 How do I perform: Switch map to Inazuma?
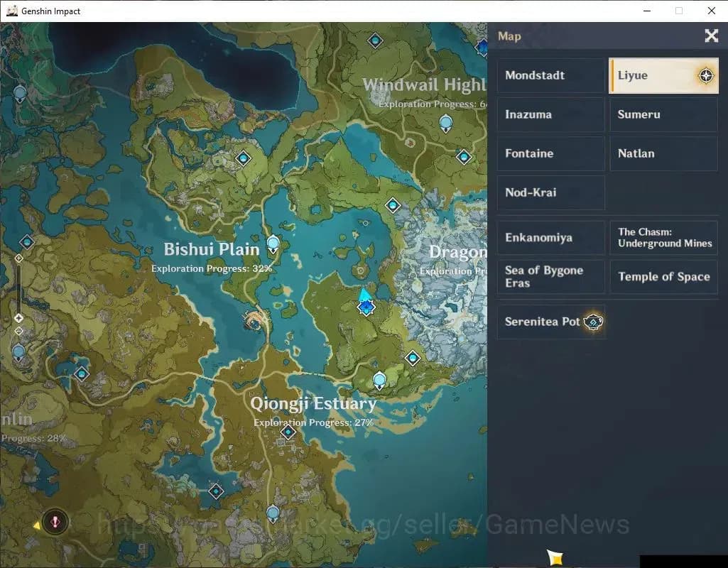coord(551,114)
